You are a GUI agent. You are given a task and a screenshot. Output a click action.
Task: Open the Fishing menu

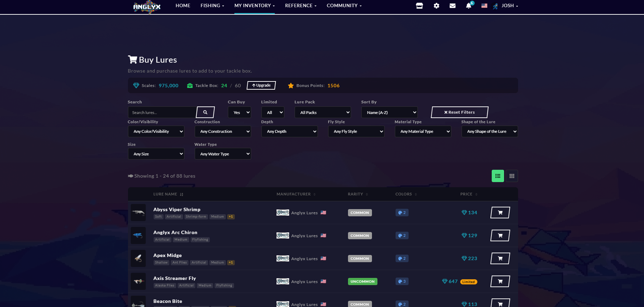(x=212, y=6)
